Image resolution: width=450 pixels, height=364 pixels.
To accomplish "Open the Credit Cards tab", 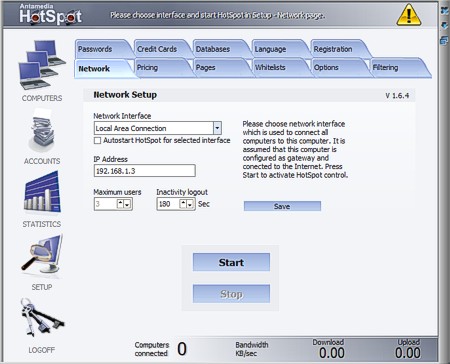I will tap(157, 49).
